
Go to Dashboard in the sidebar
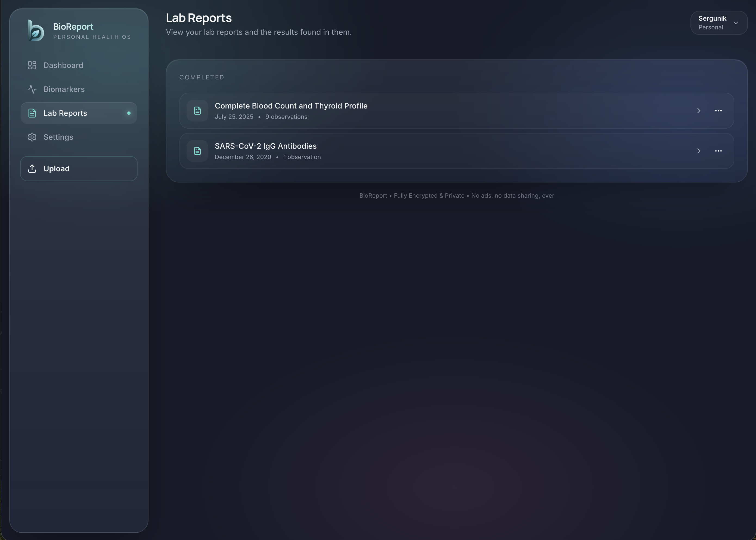79,65
